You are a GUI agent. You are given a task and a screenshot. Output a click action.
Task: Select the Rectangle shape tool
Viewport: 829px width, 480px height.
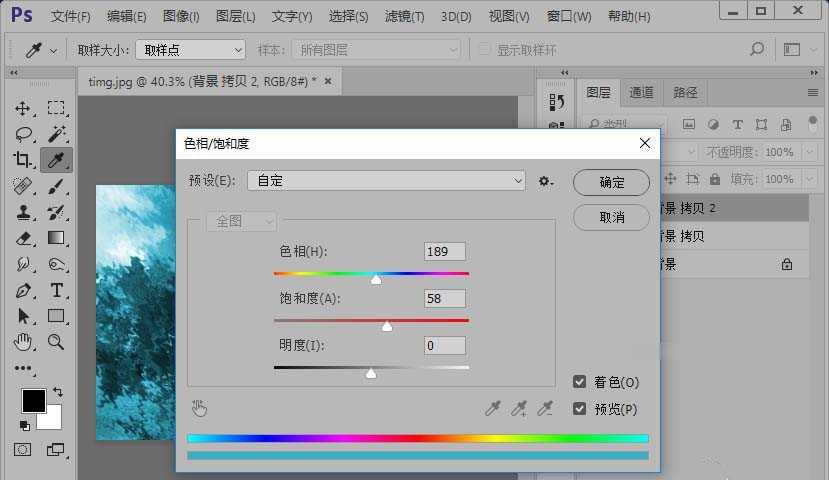pyautogui.click(x=56, y=316)
